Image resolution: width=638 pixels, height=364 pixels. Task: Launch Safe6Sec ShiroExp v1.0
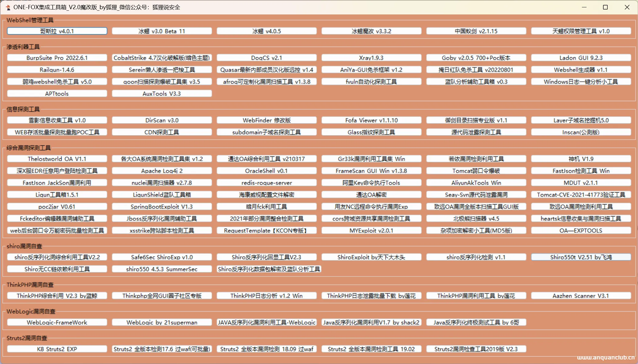(162, 257)
